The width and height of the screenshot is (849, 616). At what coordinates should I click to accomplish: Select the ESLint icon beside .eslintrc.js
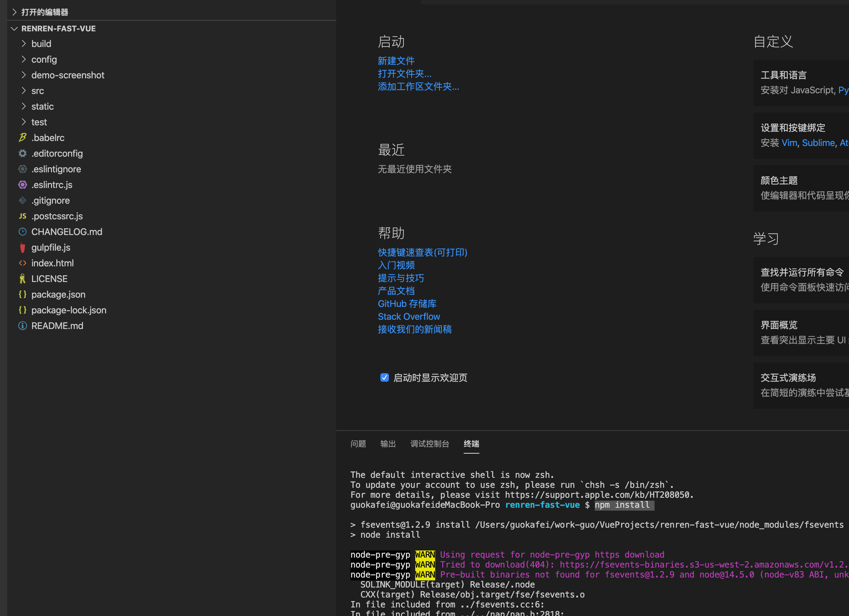click(22, 184)
